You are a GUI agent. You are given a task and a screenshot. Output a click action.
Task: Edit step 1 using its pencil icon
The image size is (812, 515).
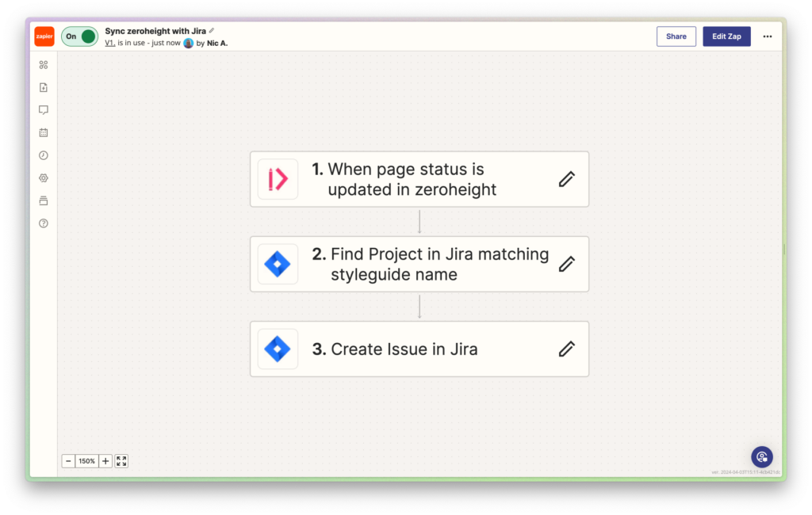(566, 179)
